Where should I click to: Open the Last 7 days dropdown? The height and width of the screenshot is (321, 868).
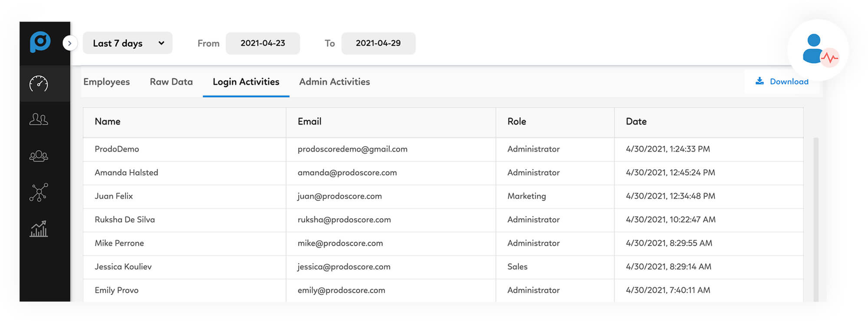[128, 43]
